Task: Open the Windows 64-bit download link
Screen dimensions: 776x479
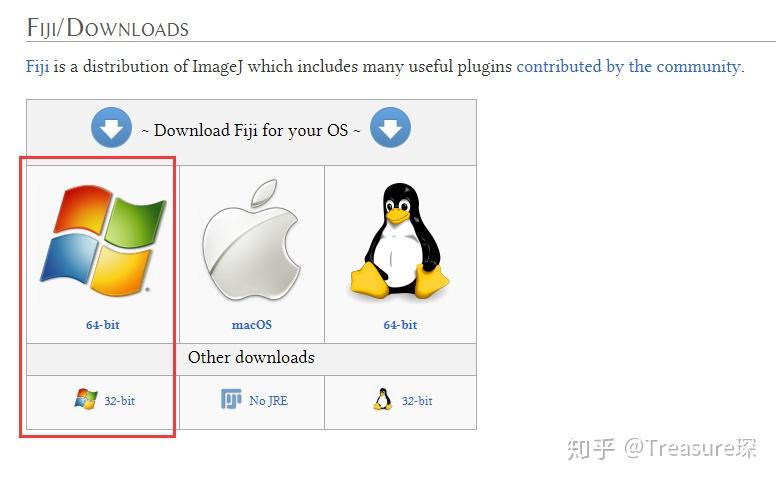Action: click(102, 325)
